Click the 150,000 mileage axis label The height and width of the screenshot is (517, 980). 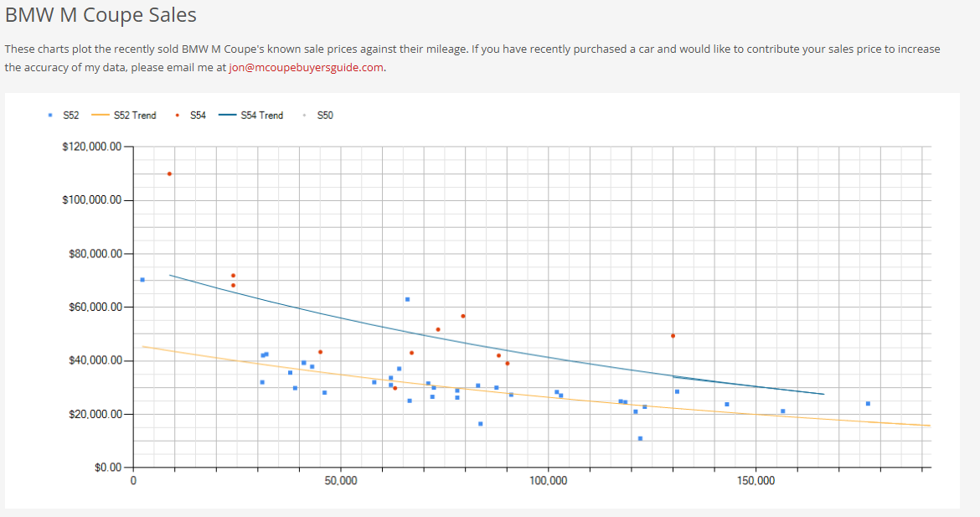[756, 481]
